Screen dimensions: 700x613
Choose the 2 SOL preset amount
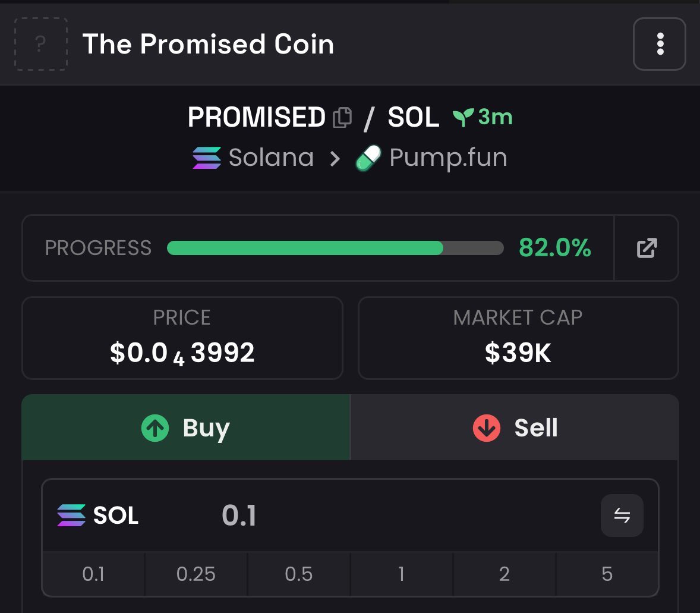point(504,574)
